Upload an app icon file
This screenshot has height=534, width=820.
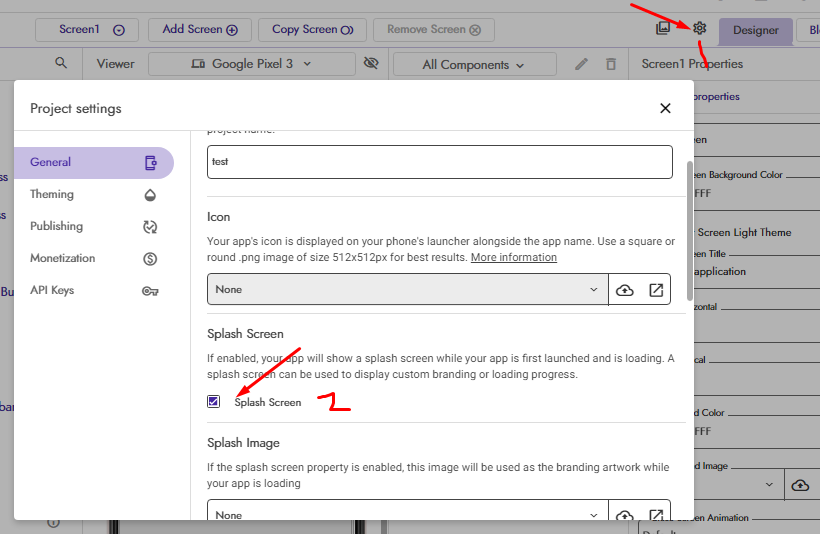[x=625, y=290]
